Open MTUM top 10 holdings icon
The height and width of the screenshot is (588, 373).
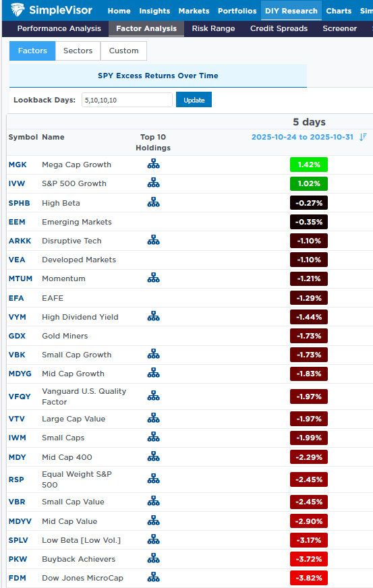click(153, 278)
